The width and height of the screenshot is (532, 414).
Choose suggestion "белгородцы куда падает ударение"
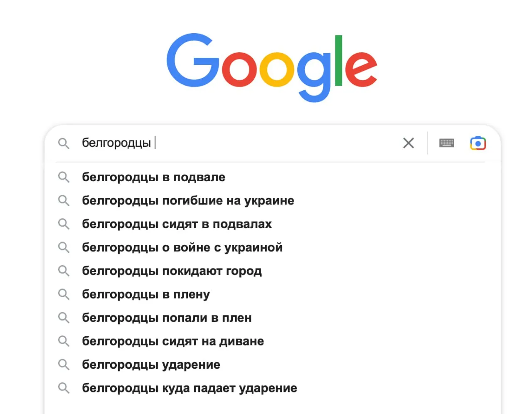pyautogui.click(x=190, y=388)
